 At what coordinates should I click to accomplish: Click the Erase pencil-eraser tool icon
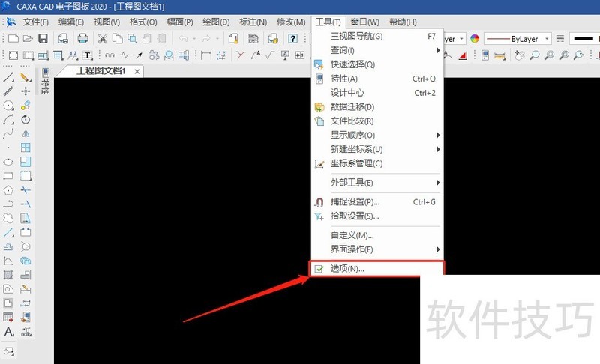(x=25, y=77)
